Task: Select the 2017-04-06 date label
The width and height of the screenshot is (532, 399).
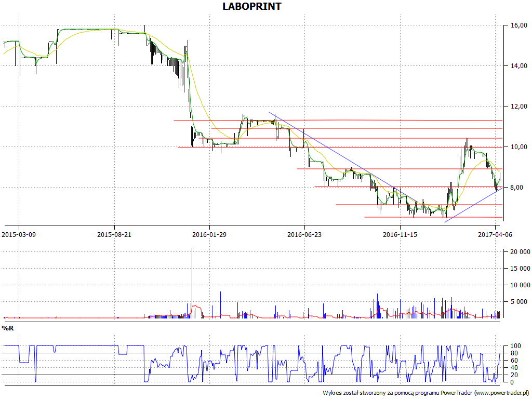Action: coord(495,234)
